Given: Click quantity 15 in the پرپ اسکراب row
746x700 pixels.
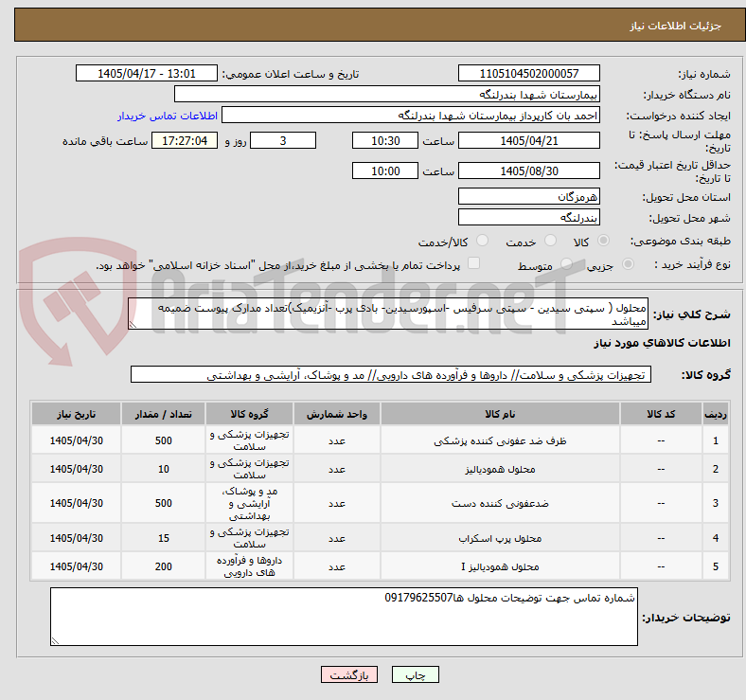Looking at the screenshot, I should pyautogui.click(x=163, y=538).
